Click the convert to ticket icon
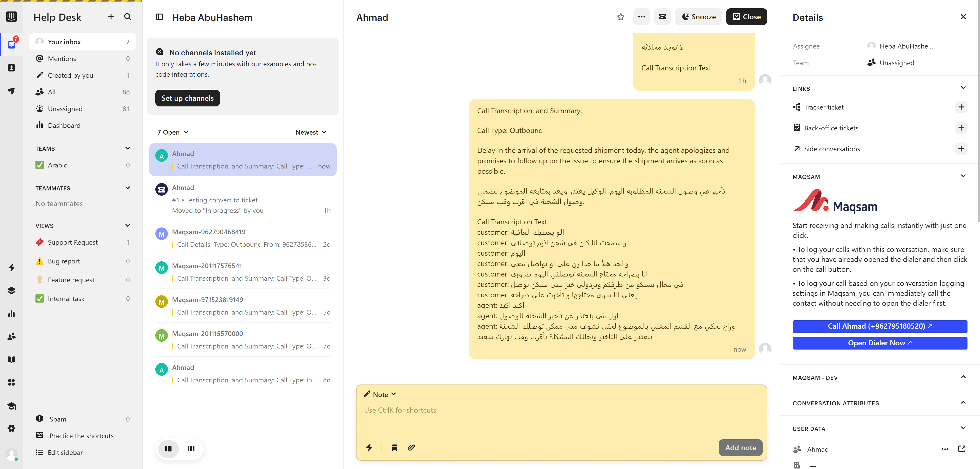Image resolution: width=980 pixels, height=469 pixels. (662, 17)
